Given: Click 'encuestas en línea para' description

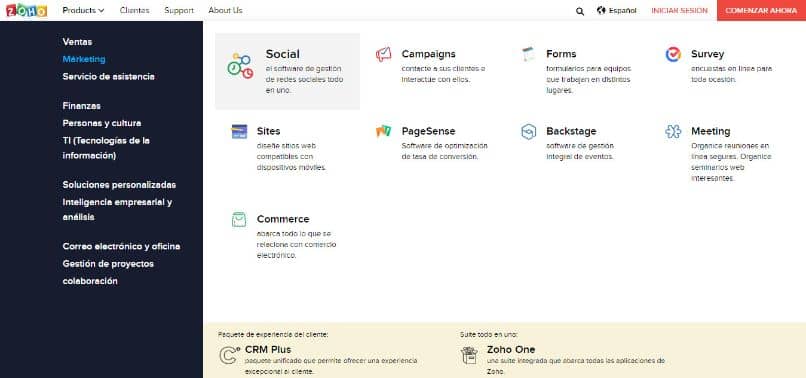Looking at the screenshot, I should click(x=731, y=75).
